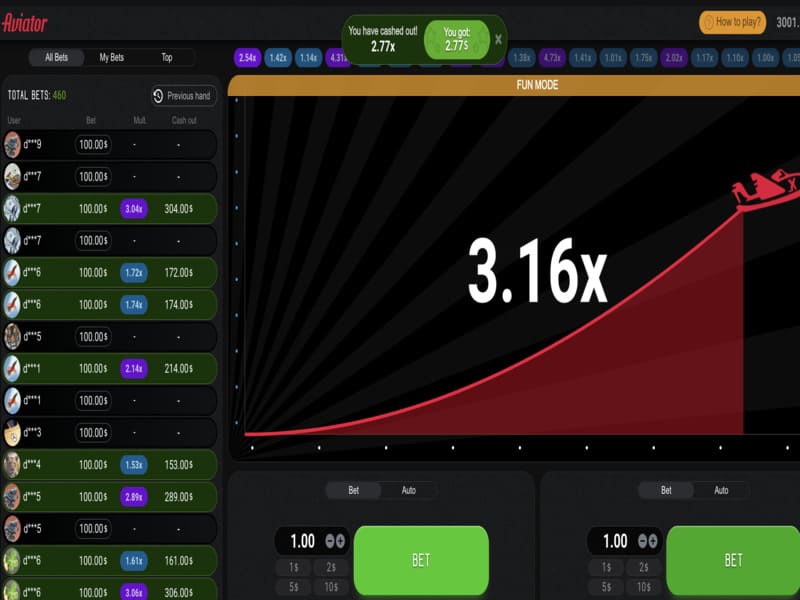Click the 1.17x history multiplier pill
Viewport: 800px width, 600px height.
click(x=705, y=58)
